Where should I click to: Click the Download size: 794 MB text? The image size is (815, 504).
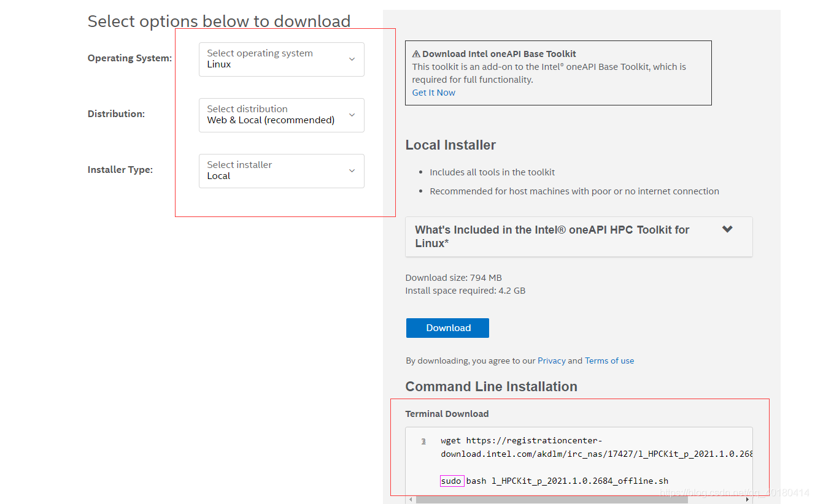coord(454,278)
